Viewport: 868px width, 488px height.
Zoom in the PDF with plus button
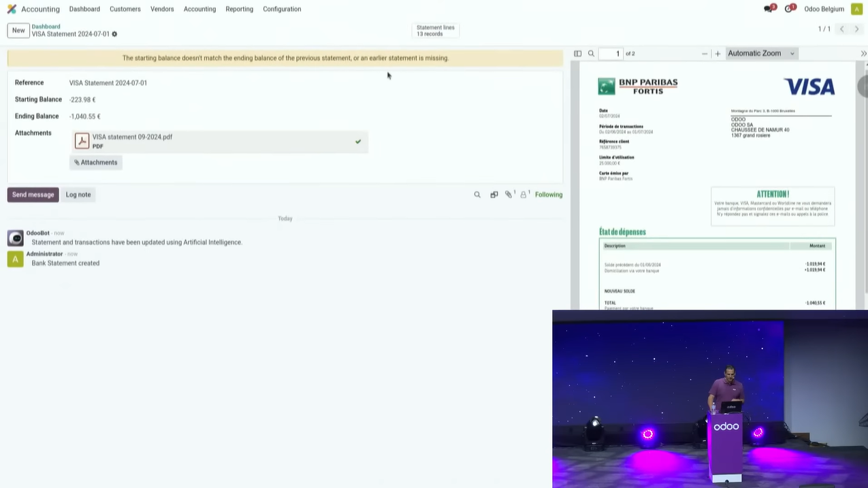[718, 53]
